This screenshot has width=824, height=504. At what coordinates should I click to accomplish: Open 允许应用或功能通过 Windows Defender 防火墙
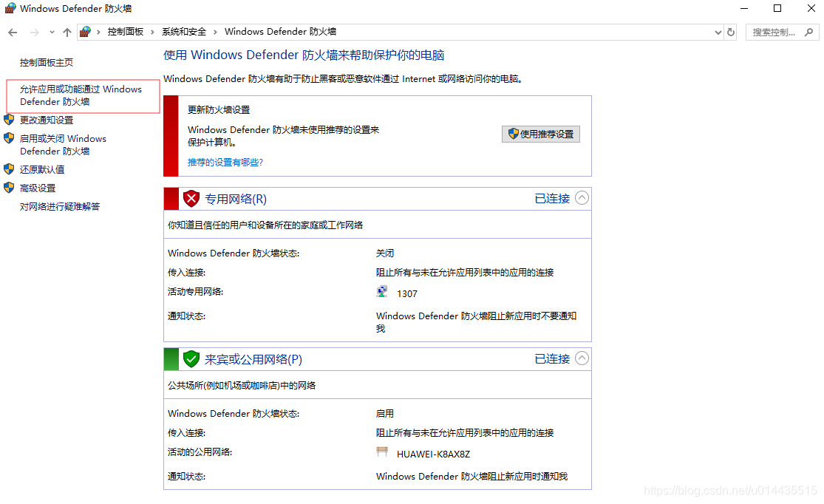[81, 95]
